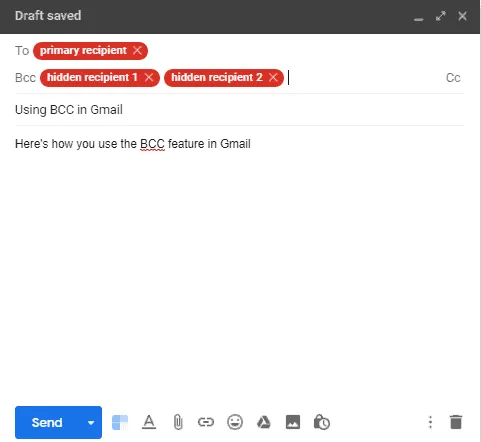Remove the primary recipient chip

(x=137, y=51)
